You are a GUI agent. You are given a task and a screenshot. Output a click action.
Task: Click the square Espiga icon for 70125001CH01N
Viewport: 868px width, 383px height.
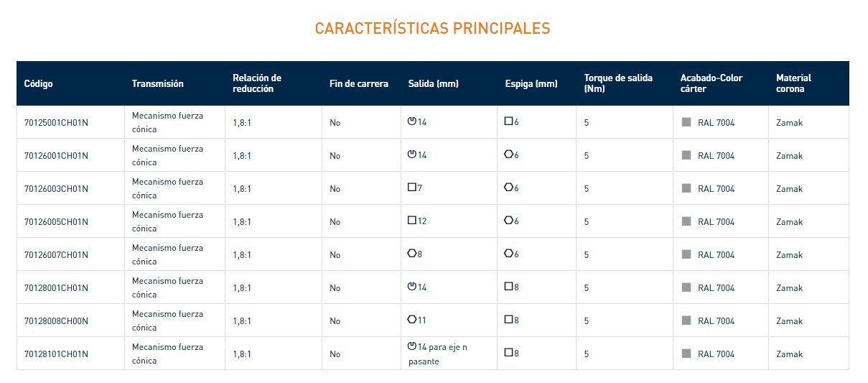point(508,121)
